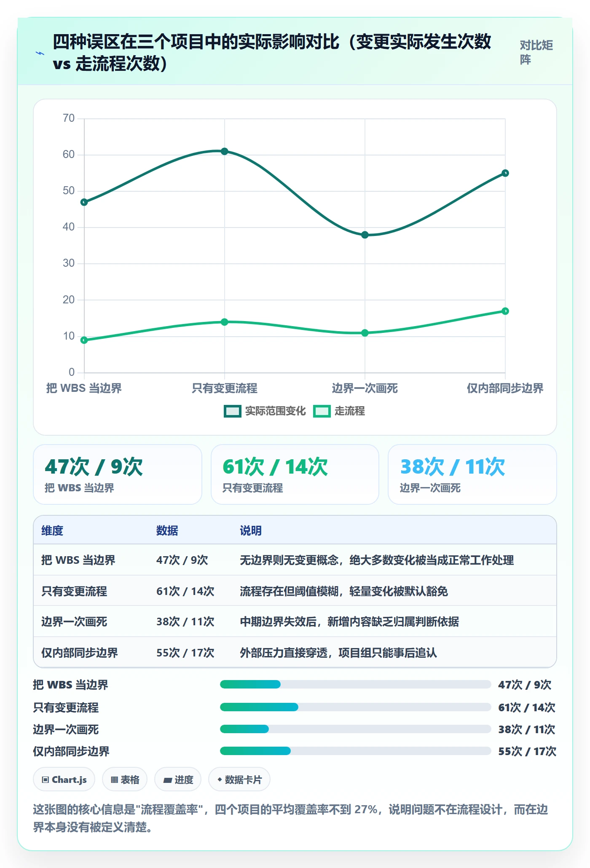This screenshot has height=868, width=590.
Task: Click the x-axis label 边界一次画死
Action: 365,388
